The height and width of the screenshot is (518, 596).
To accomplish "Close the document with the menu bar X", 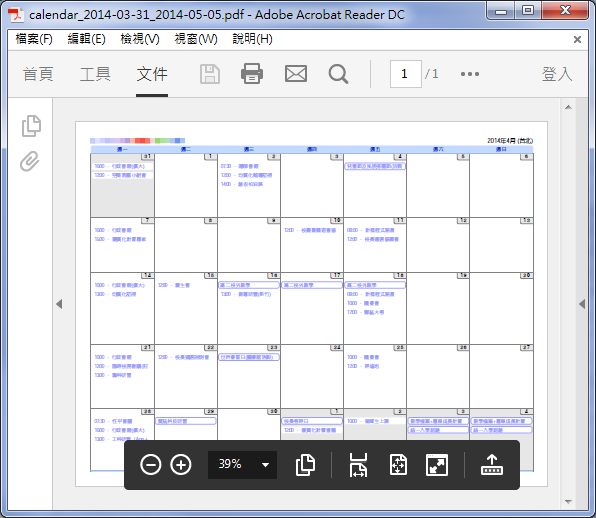I will pos(577,39).
